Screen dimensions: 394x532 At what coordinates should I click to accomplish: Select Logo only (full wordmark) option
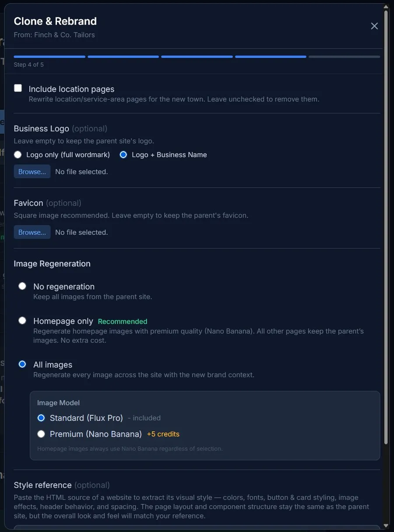point(18,155)
